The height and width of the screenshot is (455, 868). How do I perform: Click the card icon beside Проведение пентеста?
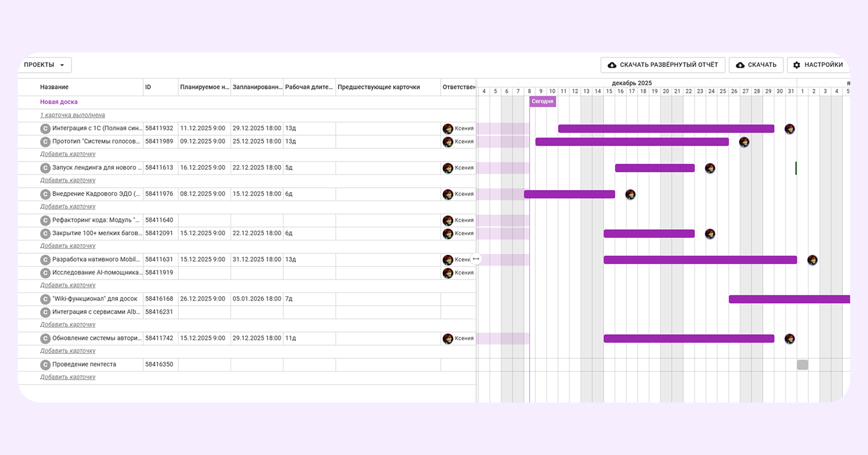coord(45,364)
